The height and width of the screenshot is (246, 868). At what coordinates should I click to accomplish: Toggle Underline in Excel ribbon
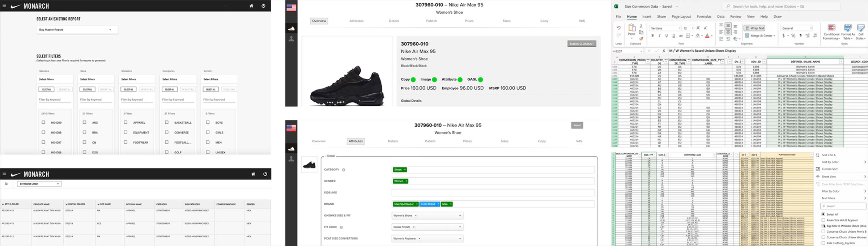pos(667,36)
